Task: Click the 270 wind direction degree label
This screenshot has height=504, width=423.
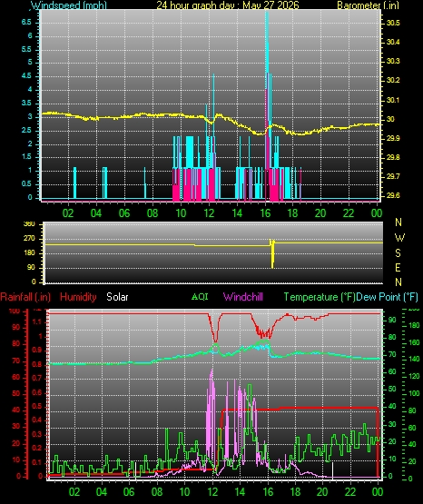Action: pyautogui.click(x=29, y=239)
